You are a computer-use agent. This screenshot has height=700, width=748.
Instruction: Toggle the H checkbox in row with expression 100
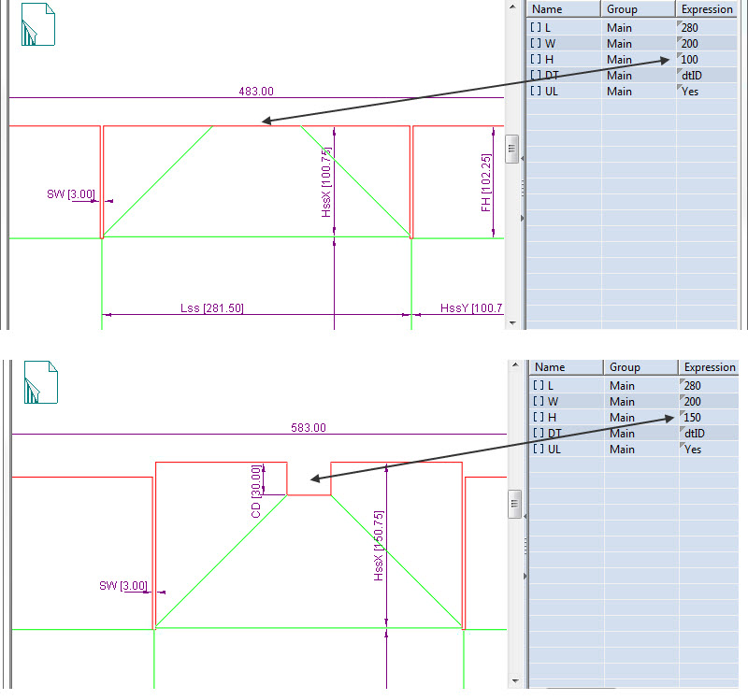point(537,59)
